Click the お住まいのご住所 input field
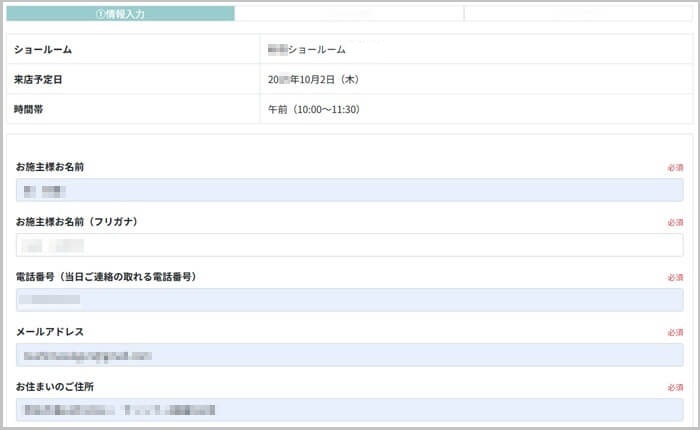 pos(349,409)
